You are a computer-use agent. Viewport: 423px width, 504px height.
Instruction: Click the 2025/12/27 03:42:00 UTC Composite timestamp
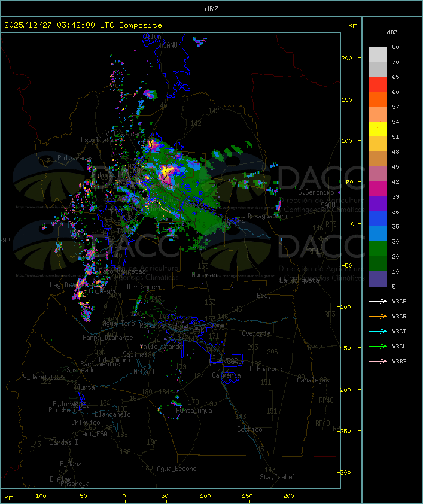(x=83, y=25)
